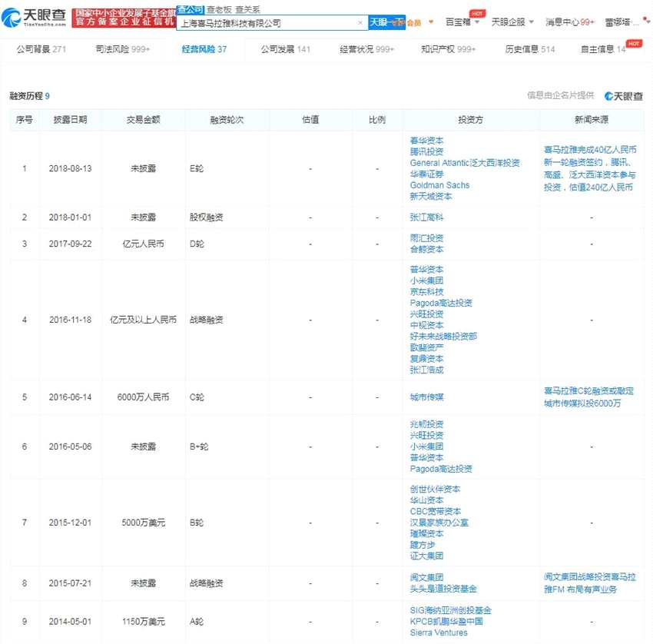Screen dimensions: 653x644
Task: Click the 6000万人民币 amount cell
Action: 143,397
